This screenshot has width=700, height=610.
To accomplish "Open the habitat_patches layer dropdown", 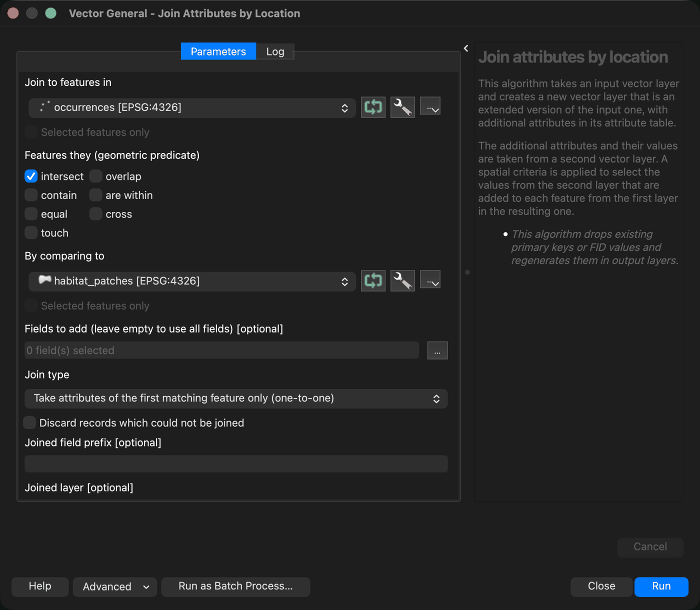I will tap(192, 281).
